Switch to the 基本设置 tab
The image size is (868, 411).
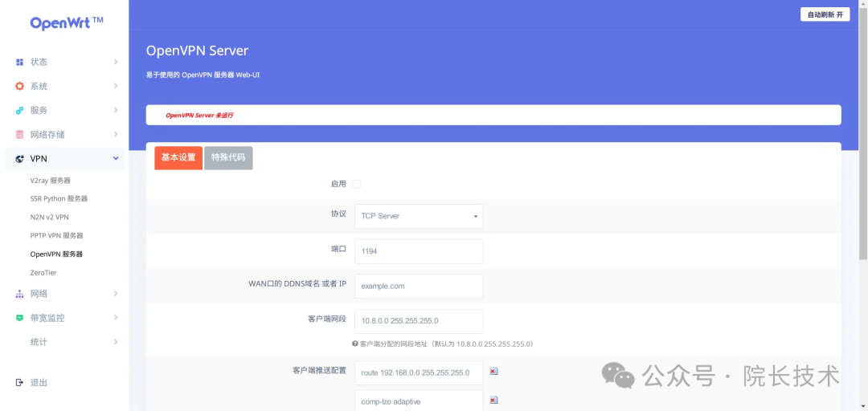(x=178, y=157)
